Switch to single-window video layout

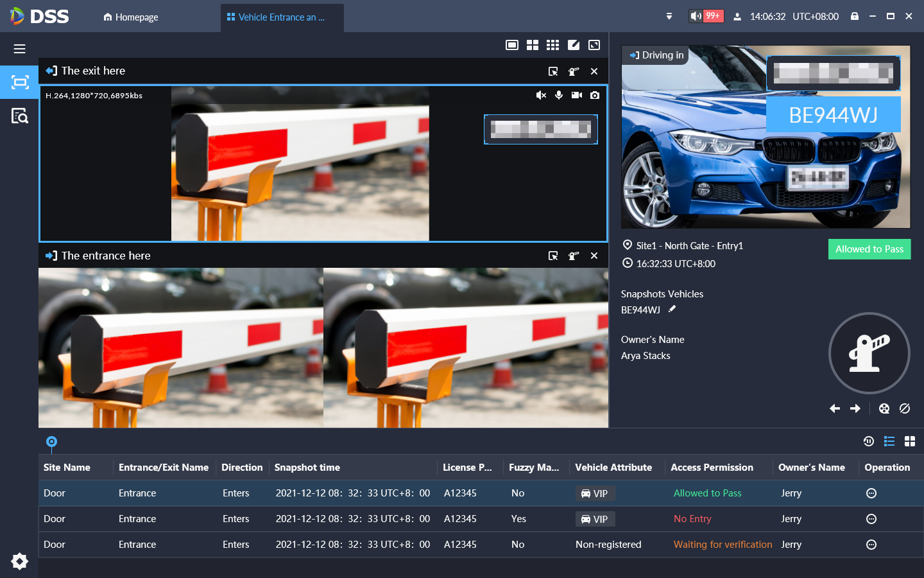511,45
